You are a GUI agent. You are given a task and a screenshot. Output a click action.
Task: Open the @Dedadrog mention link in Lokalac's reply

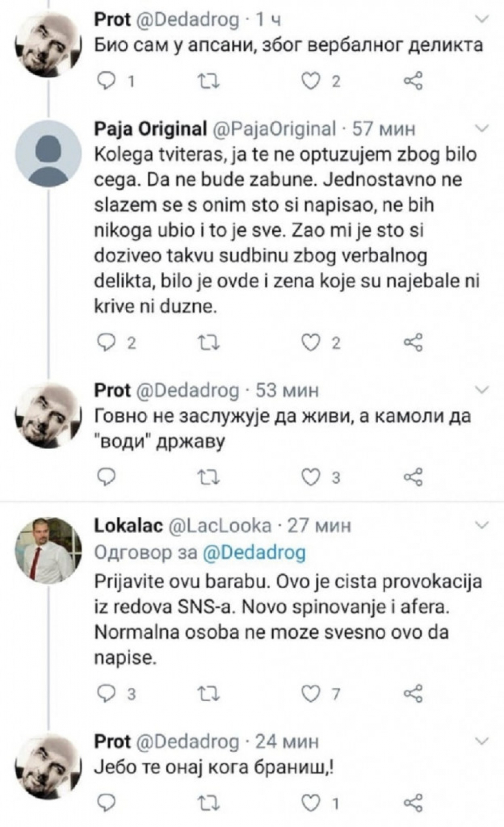click(253, 553)
